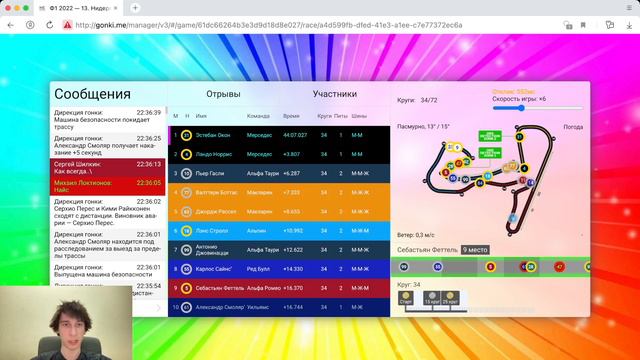Select the 25 круг tyre stint marker
The width and height of the screenshot is (640, 360).
coord(450,298)
